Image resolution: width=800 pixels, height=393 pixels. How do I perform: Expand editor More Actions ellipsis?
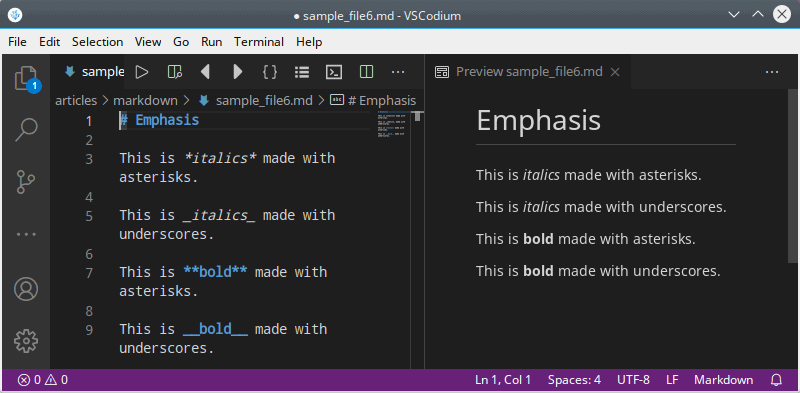pos(398,72)
